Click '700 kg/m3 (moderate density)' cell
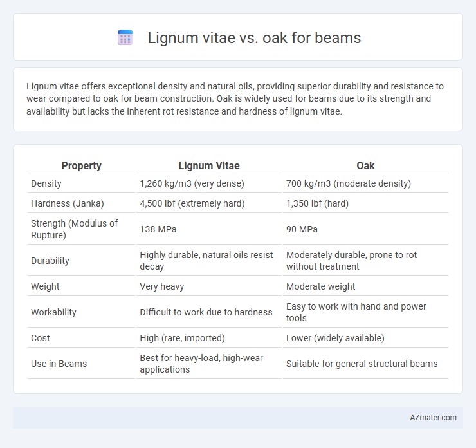Screen dimensions: 476x448 (x=349, y=183)
